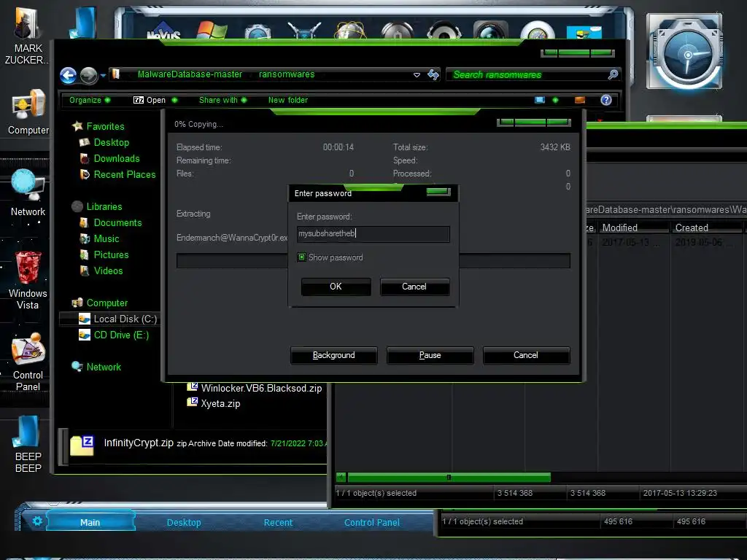Open BEEP BEEP desktop icon
The height and width of the screenshot is (560, 747).
(28, 444)
